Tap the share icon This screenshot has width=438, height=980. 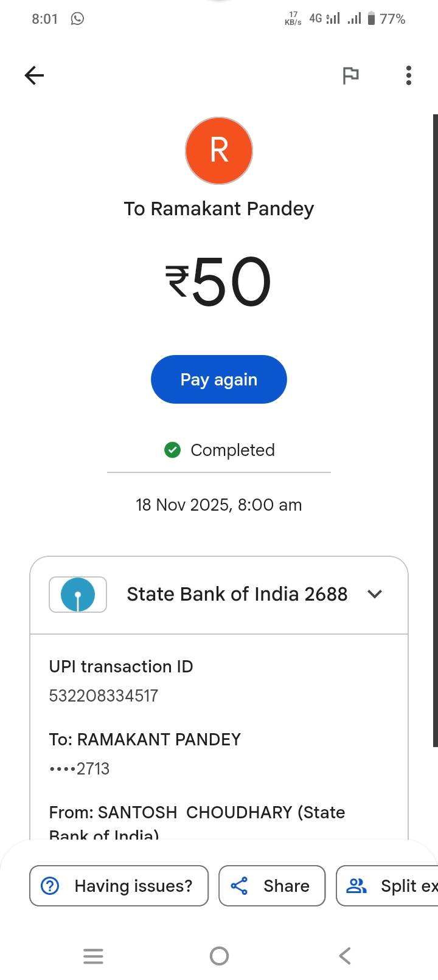pyautogui.click(x=240, y=886)
